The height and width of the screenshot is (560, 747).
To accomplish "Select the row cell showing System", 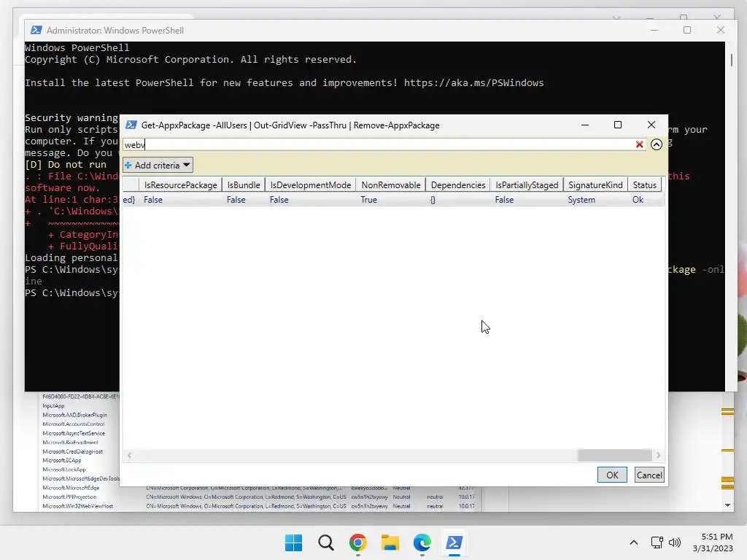I will (x=581, y=200).
